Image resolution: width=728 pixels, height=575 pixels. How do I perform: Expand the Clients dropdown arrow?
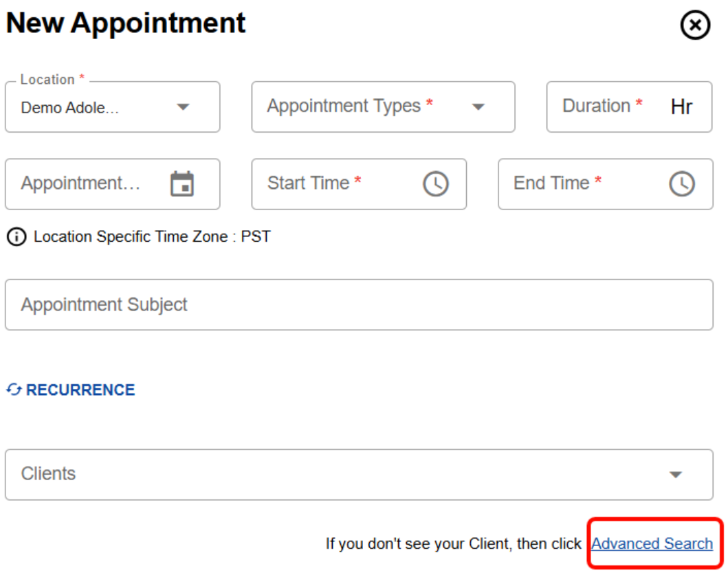point(676,475)
